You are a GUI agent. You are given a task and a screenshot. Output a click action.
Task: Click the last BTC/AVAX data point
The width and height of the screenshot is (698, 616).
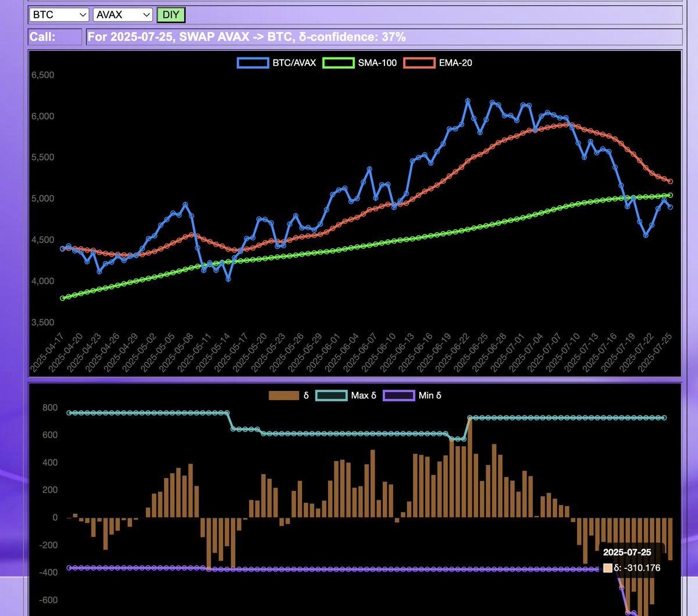click(x=670, y=207)
